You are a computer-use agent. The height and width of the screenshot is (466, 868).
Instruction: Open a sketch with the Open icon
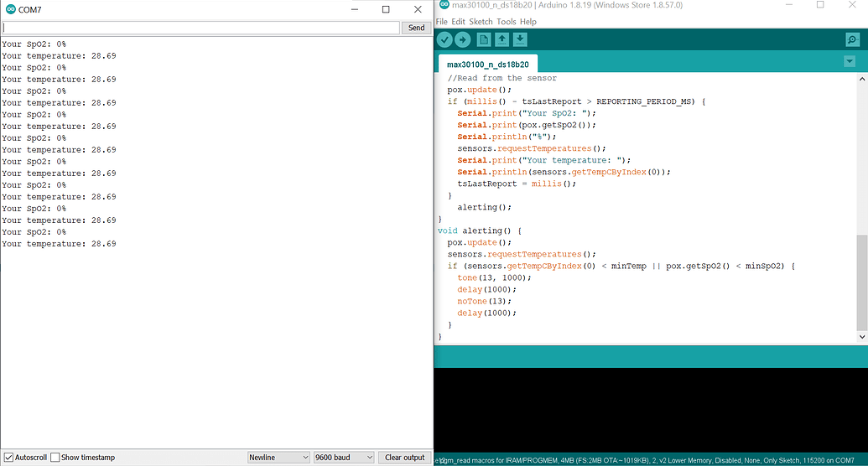pyautogui.click(x=502, y=39)
